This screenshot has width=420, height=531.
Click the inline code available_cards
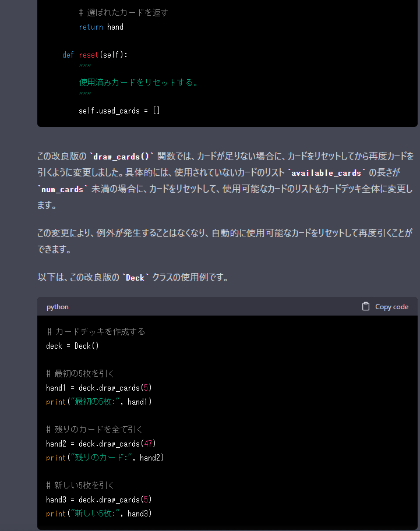coord(327,173)
